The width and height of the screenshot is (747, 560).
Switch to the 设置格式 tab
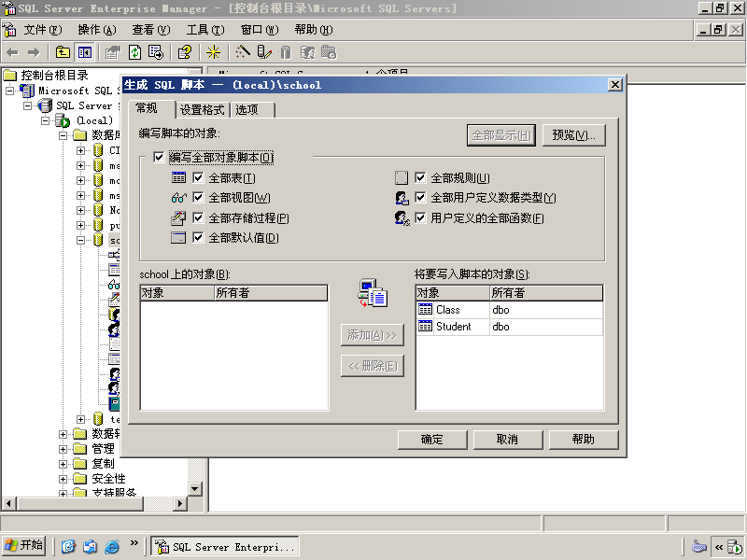pyautogui.click(x=202, y=109)
